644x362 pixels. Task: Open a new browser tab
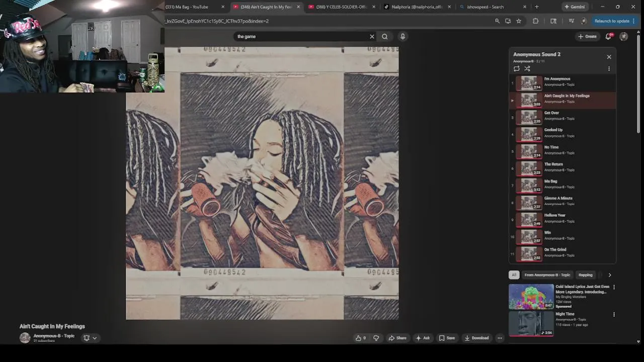tap(536, 7)
